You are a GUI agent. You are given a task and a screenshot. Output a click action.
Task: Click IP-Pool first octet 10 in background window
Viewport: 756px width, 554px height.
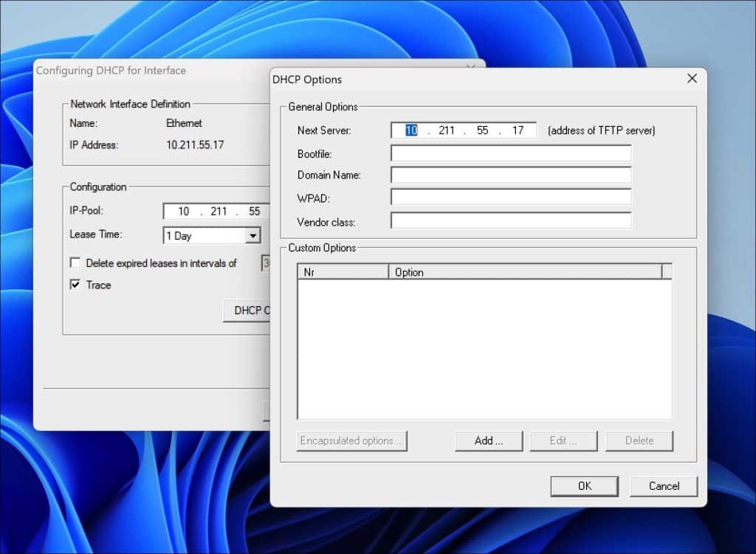coord(183,212)
